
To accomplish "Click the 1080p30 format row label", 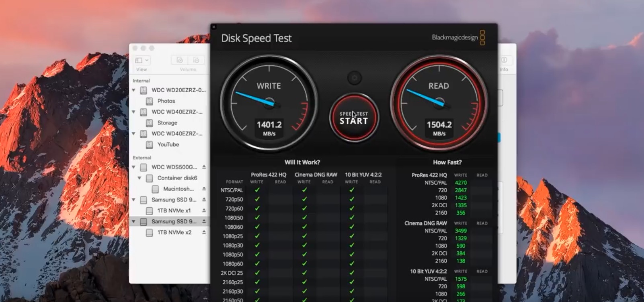I will pyautogui.click(x=233, y=245).
